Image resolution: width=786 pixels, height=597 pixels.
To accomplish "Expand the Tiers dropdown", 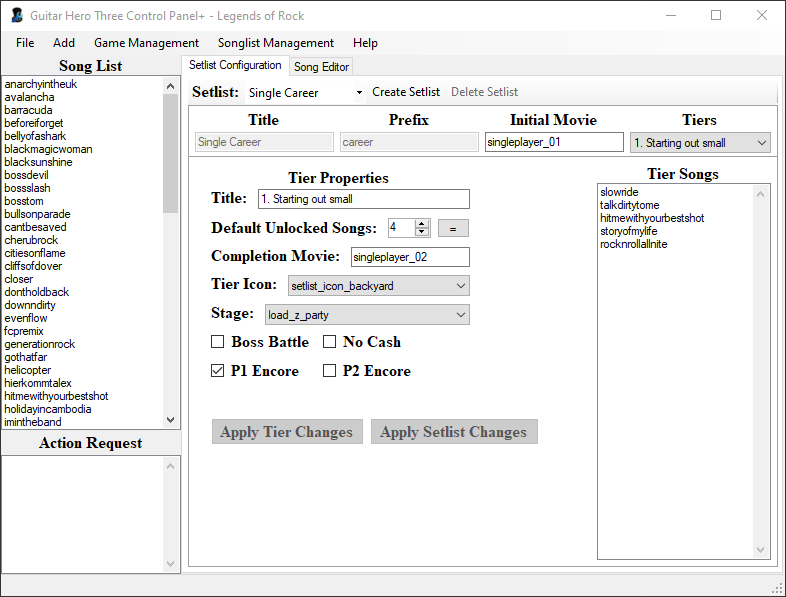I will [700, 143].
